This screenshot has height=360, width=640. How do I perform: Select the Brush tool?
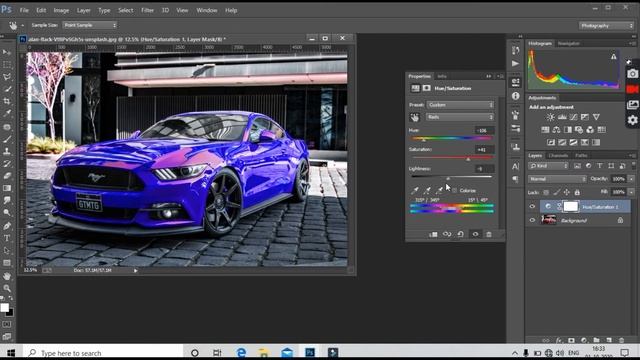click(7, 139)
